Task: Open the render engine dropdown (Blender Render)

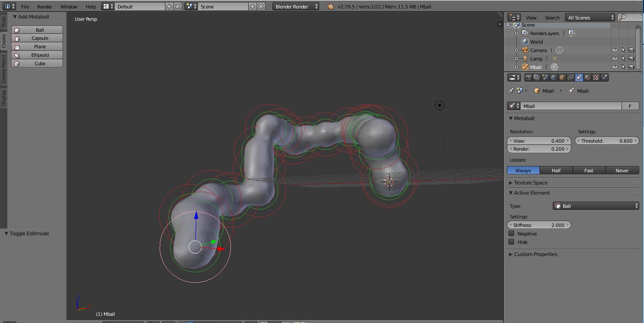Action: click(x=296, y=6)
